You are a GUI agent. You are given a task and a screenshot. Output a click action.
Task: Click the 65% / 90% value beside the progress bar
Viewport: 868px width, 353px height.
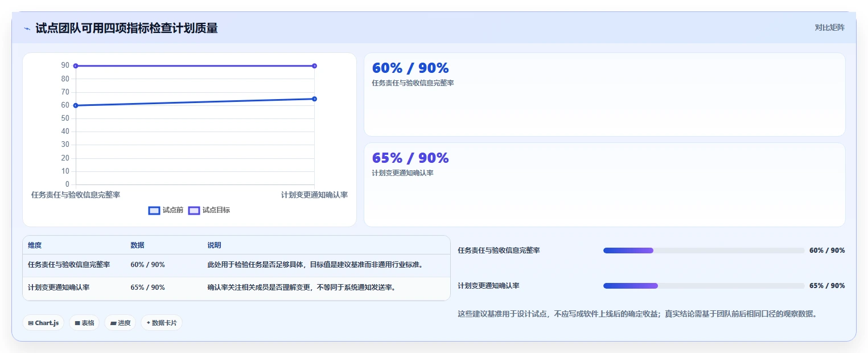click(x=827, y=286)
